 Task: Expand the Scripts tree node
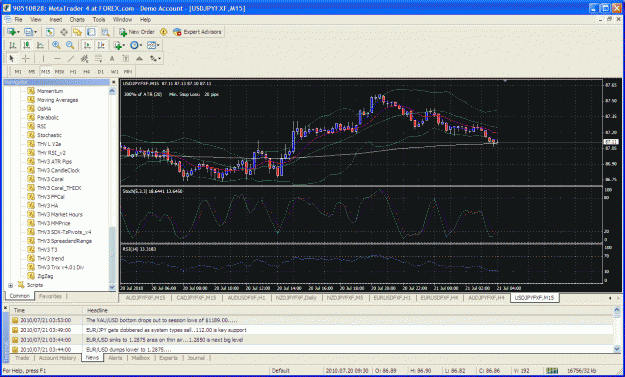point(10,285)
